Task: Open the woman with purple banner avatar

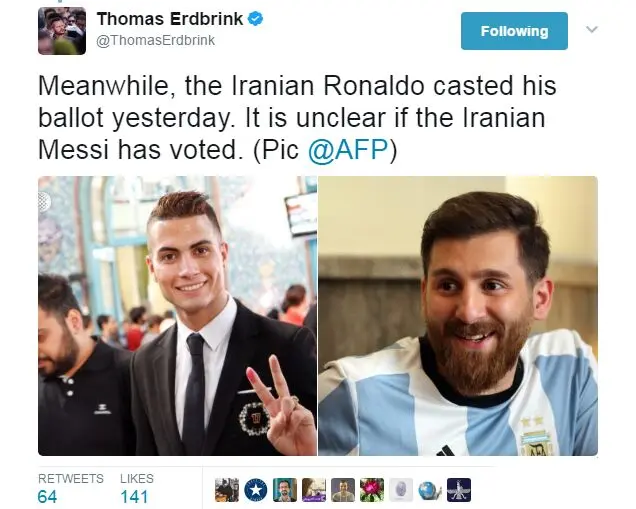Action: (314, 490)
